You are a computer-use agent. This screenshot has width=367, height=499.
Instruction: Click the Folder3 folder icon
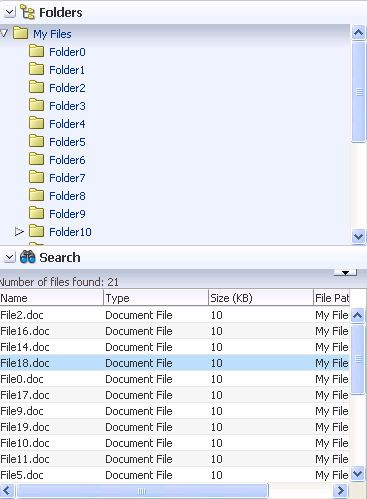point(36,105)
